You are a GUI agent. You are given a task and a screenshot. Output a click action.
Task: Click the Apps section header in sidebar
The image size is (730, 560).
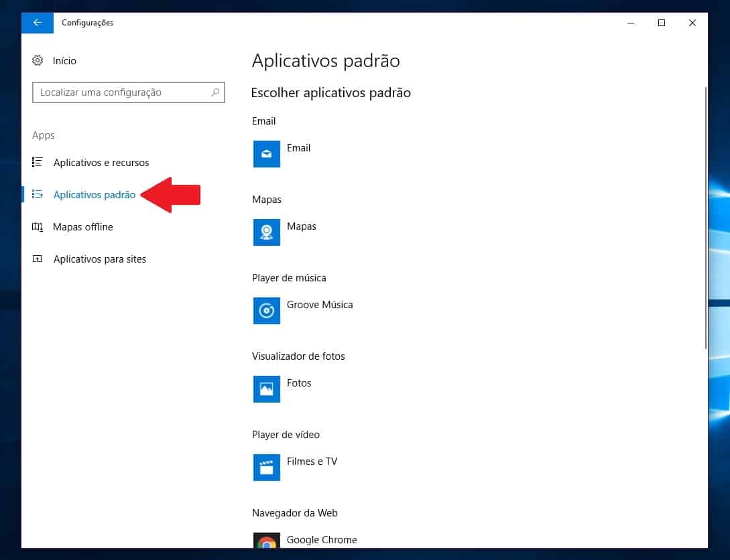pos(44,135)
